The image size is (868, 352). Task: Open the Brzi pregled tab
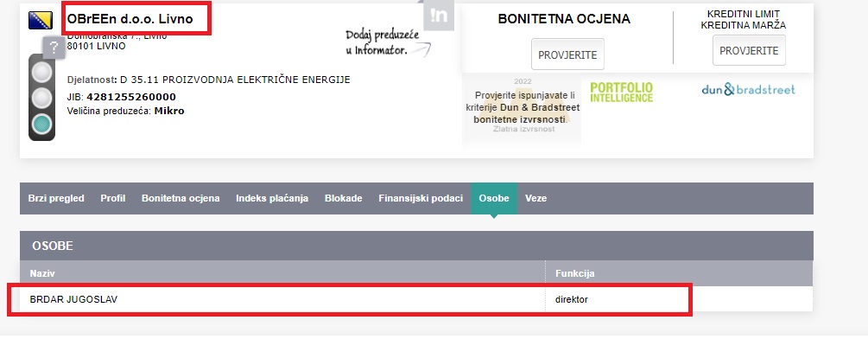coord(56,198)
